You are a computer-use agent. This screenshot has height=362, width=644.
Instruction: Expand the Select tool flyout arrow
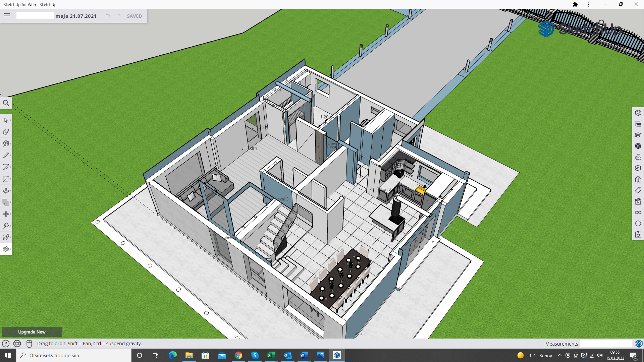(x=11, y=120)
